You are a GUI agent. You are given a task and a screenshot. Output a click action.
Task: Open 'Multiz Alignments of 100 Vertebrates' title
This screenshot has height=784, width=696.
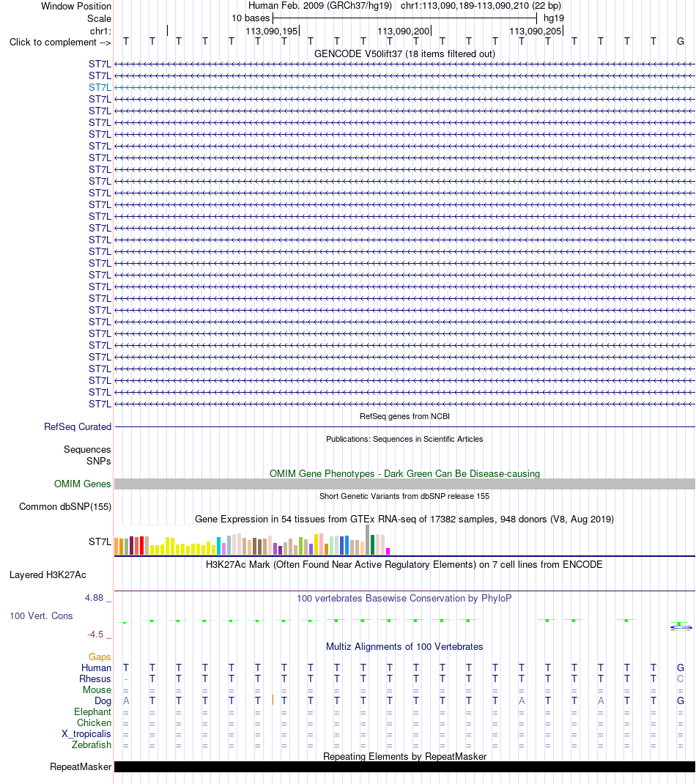point(404,646)
